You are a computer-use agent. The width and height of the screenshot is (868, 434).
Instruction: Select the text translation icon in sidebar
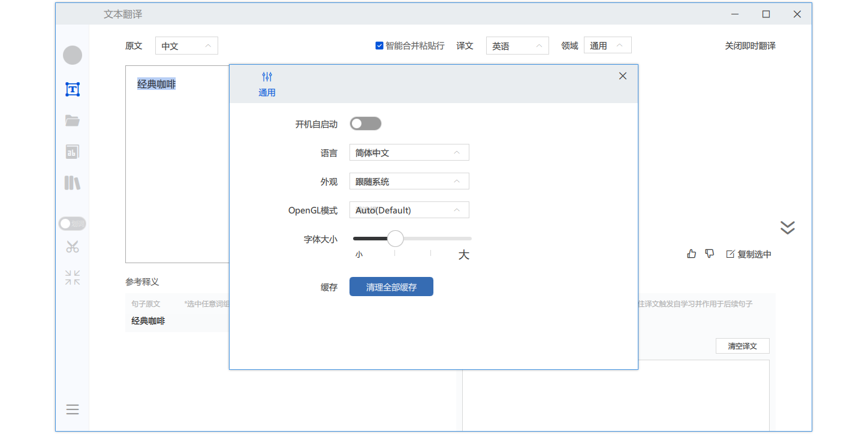coord(73,90)
